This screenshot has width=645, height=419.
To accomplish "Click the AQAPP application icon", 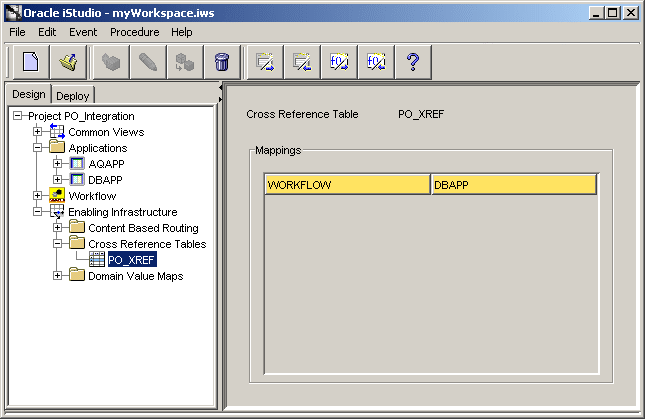I will coord(77,163).
